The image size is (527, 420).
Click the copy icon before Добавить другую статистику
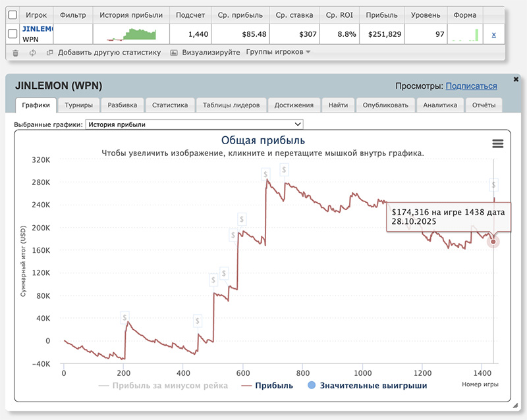pyautogui.click(x=49, y=52)
